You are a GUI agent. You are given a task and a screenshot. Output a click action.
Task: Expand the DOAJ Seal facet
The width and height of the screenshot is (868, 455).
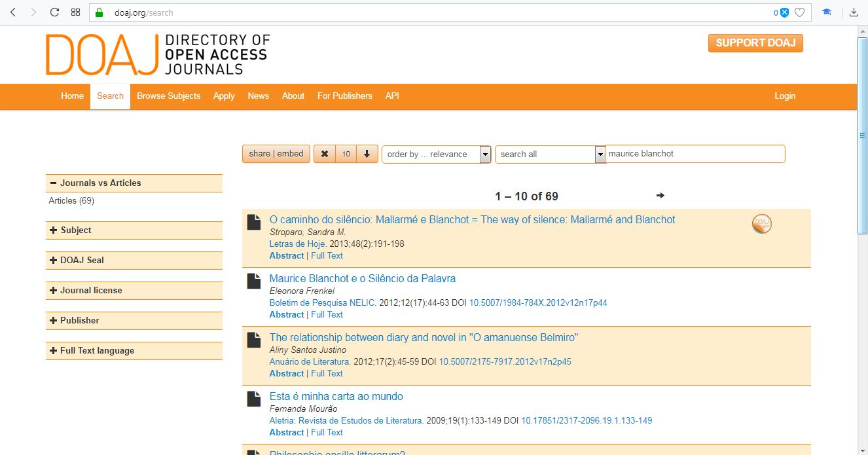tap(134, 261)
